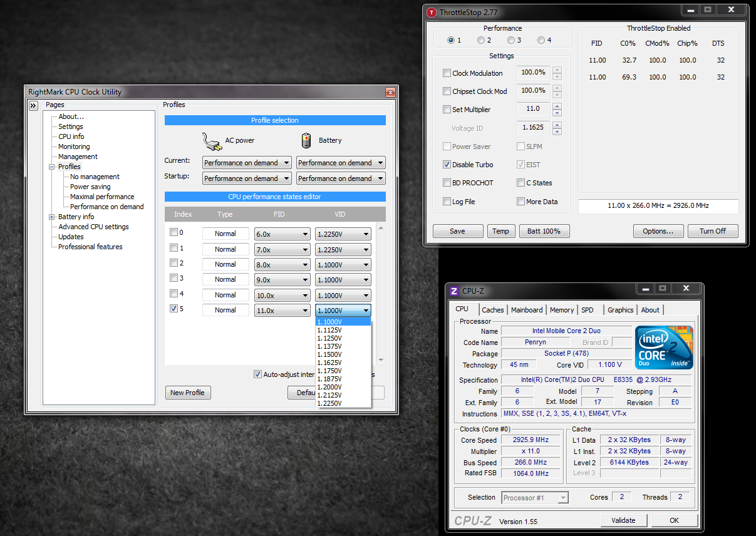Screen dimensions: 756x536
Task: Open the Monitoring page
Action: [x=74, y=147]
